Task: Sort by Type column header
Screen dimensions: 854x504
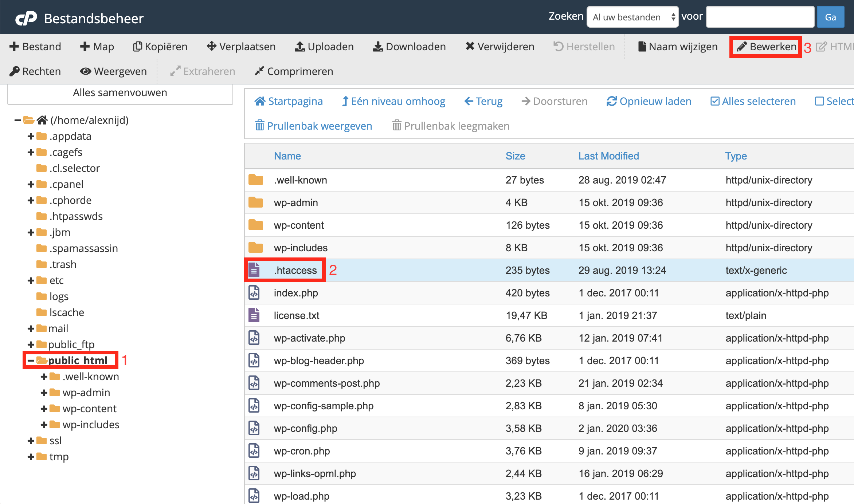Action: [x=736, y=156]
